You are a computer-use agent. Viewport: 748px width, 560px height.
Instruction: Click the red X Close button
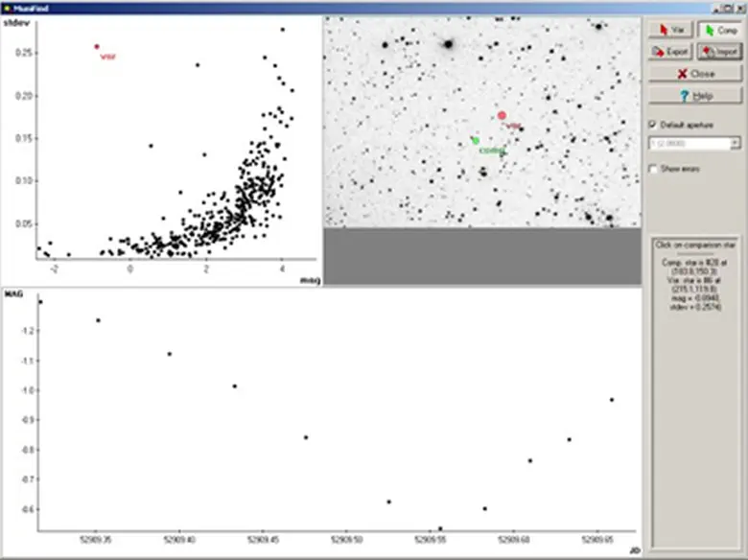click(695, 73)
